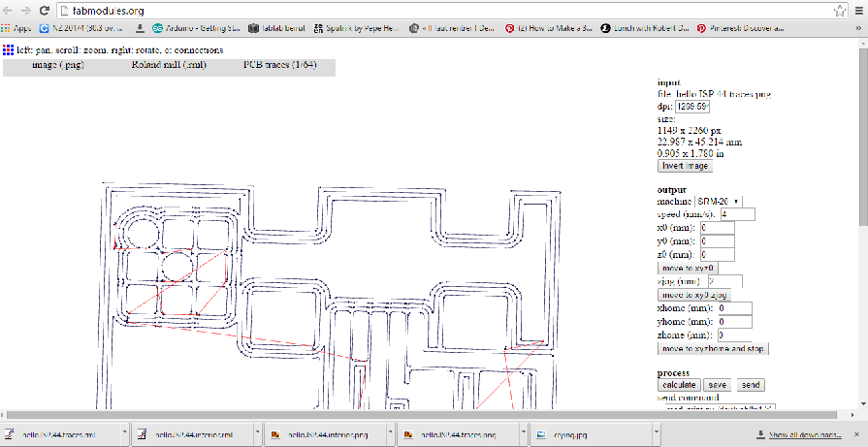Open the image (.png) input format menu
Image resolution: width=868 pixels, height=447 pixels.
click(x=58, y=65)
